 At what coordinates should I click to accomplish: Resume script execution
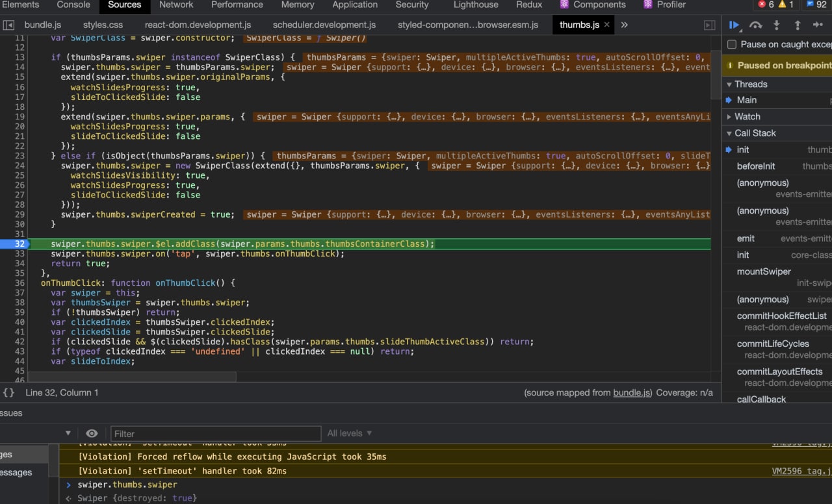pos(734,25)
